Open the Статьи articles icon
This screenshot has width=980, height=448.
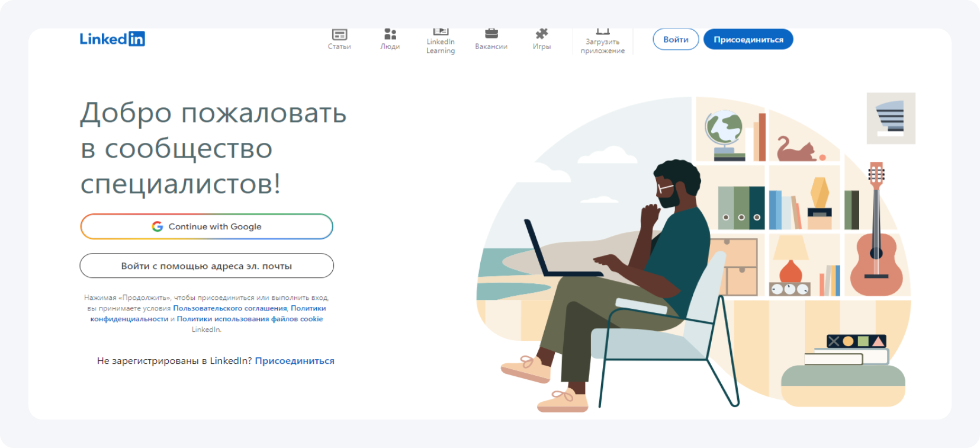click(x=339, y=34)
